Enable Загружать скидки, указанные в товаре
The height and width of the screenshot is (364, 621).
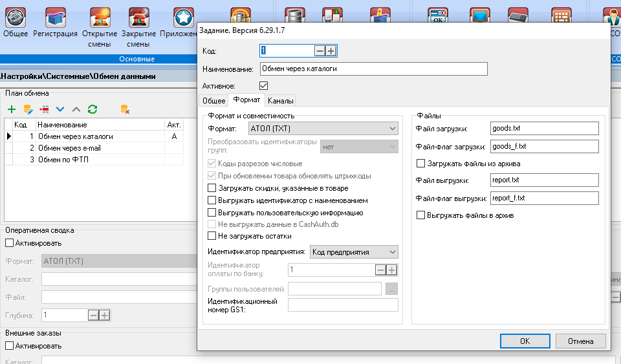pyautogui.click(x=212, y=188)
